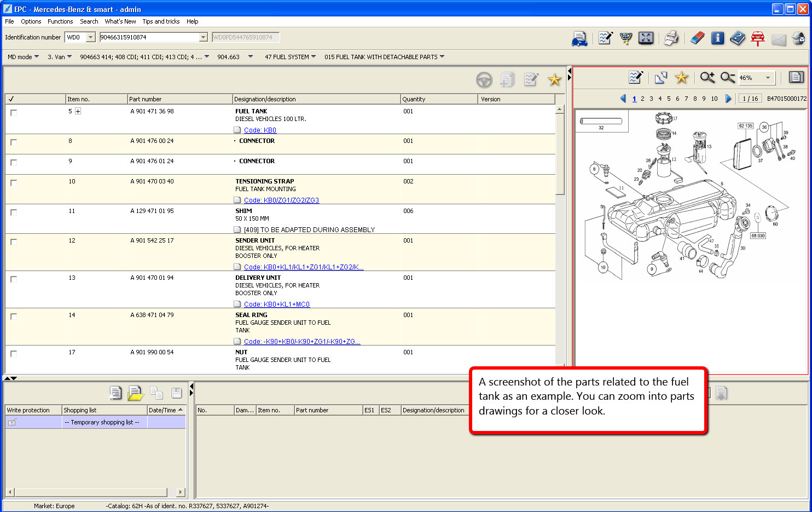The height and width of the screenshot is (512, 812).
Task: Open the help book icon
Action: [738, 38]
